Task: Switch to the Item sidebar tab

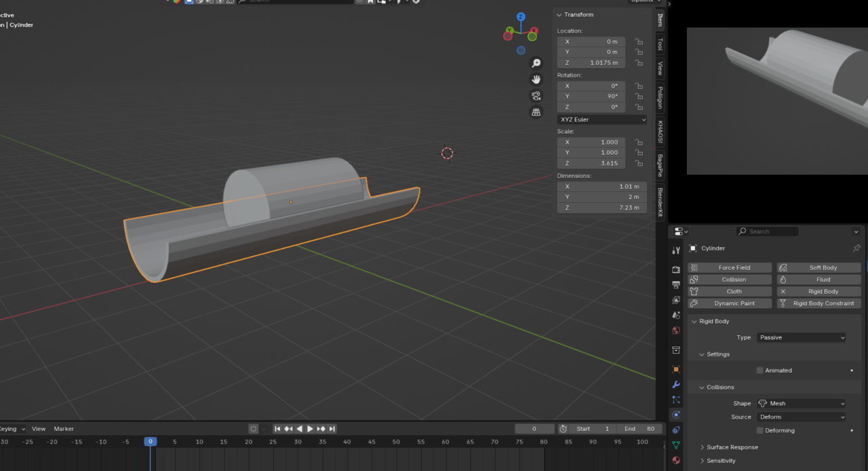Action: pos(660,20)
